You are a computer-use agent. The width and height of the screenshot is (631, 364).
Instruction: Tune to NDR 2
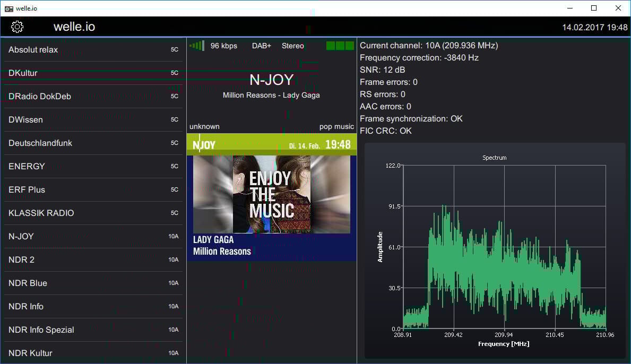(93, 260)
